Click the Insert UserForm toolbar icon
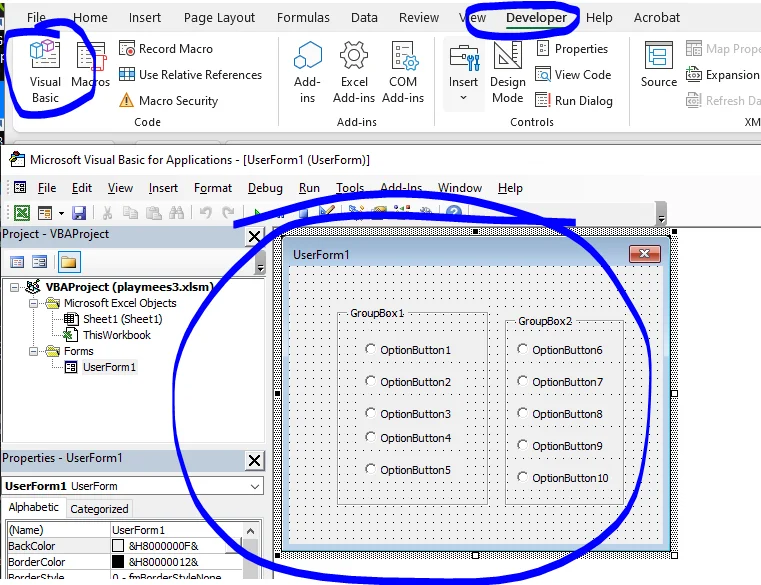The width and height of the screenshot is (761, 585). 45,213
